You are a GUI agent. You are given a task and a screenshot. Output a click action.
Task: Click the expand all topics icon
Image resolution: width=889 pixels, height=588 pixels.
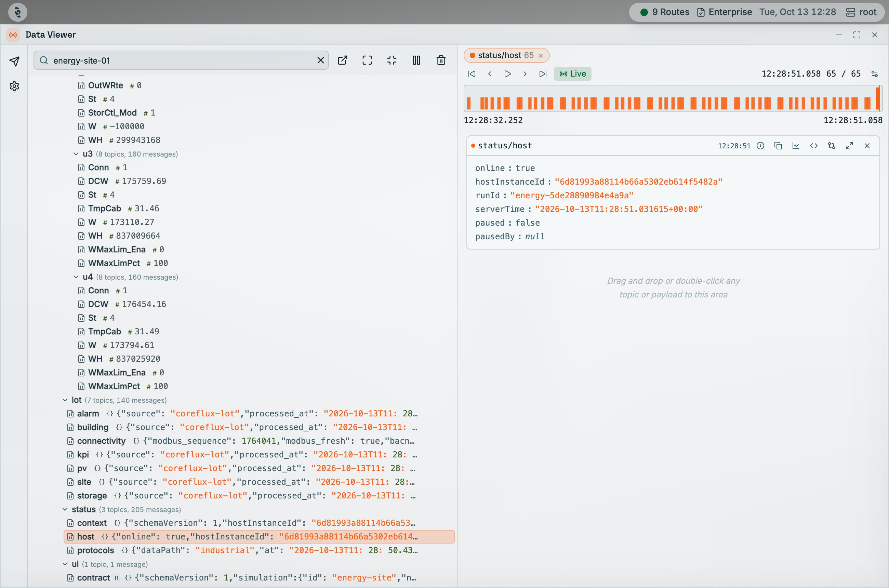(367, 61)
